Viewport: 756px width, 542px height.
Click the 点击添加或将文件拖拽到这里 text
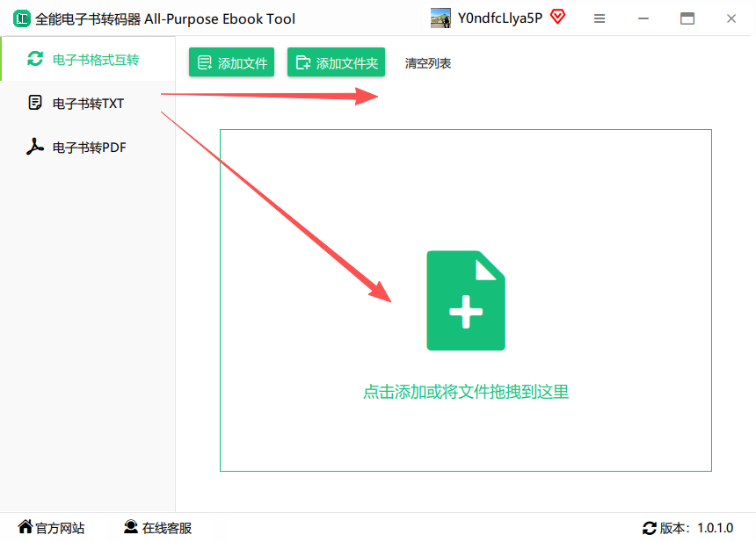[x=466, y=392]
